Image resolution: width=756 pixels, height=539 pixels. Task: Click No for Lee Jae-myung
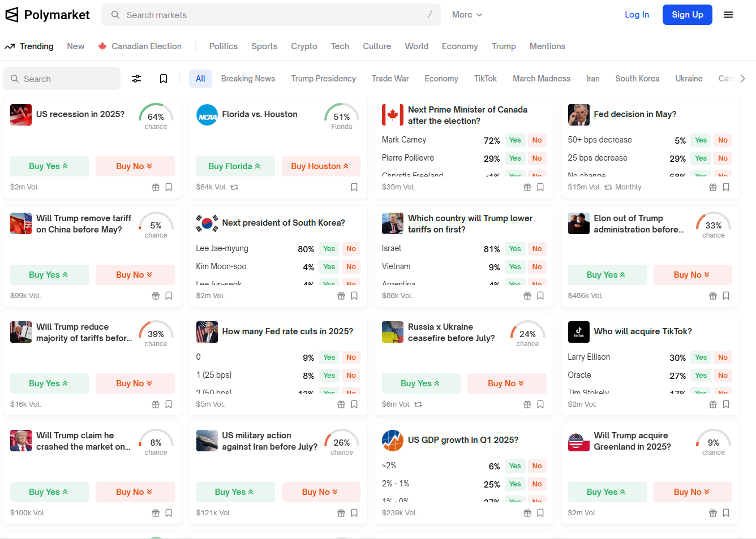(x=351, y=249)
